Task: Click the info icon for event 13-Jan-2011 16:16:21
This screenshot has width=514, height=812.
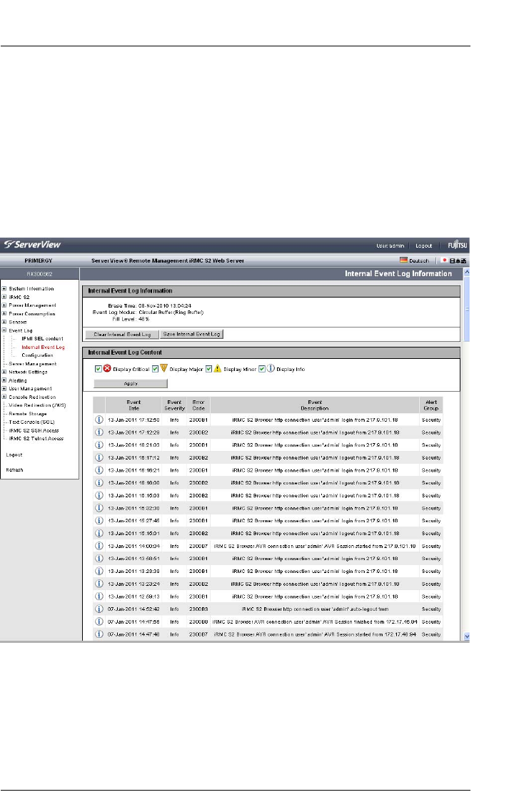Action: (x=99, y=470)
